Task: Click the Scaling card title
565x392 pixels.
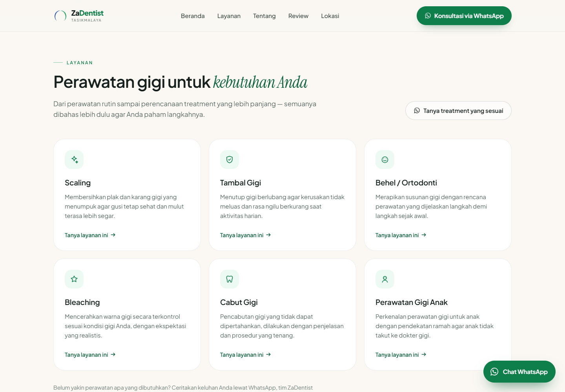Action: coord(78,183)
